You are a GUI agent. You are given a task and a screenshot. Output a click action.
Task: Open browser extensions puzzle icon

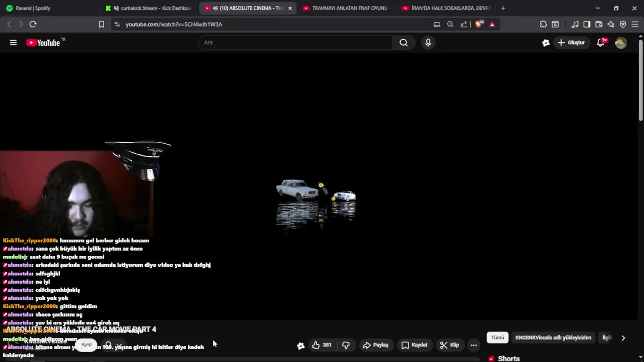coord(543,24)
